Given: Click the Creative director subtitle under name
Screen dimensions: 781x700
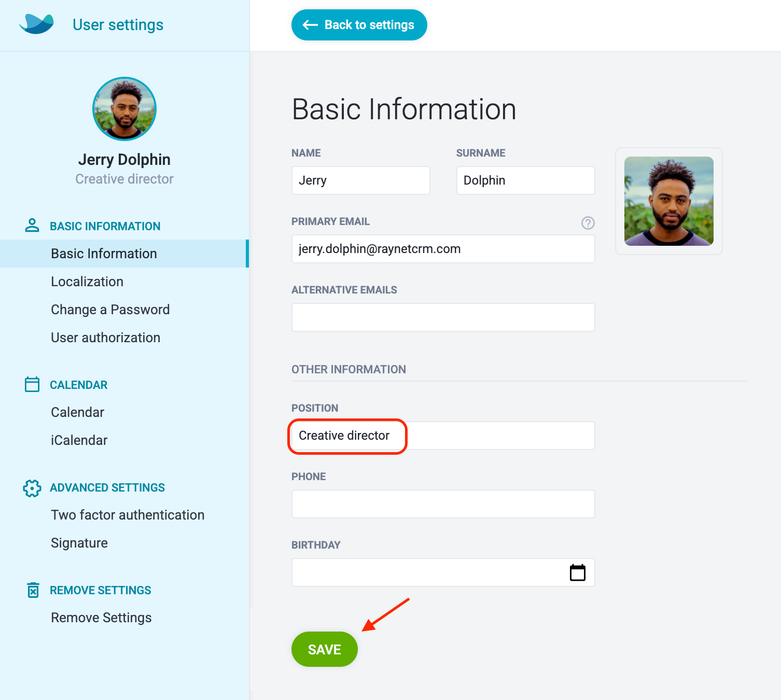Looking at the screenshot, I should [x=124, y=179].
